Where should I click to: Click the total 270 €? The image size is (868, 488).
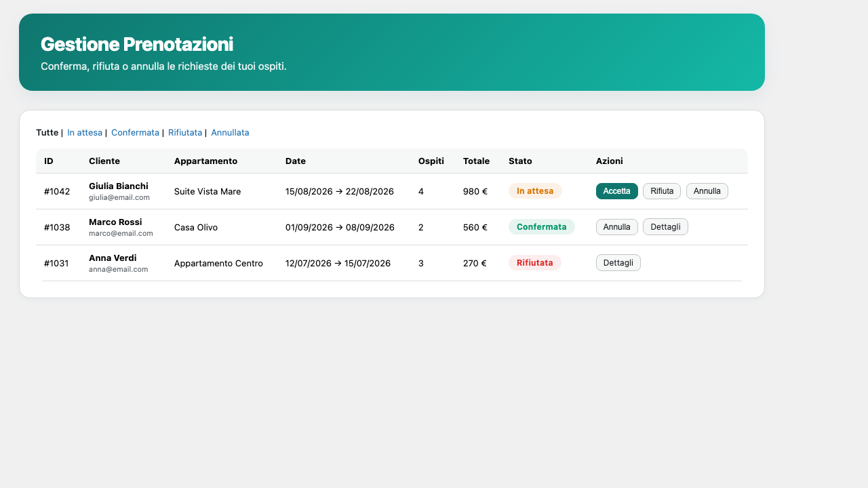475,264
